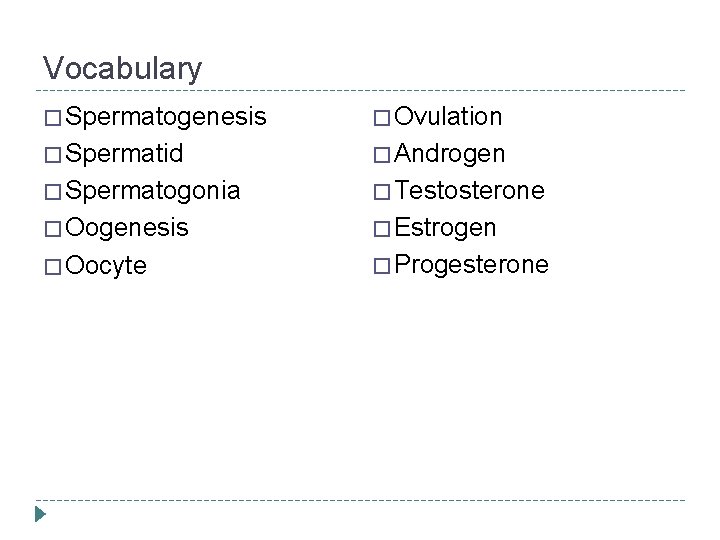Click the Estrogen list item
720x540 pixels.
(446, 228)
